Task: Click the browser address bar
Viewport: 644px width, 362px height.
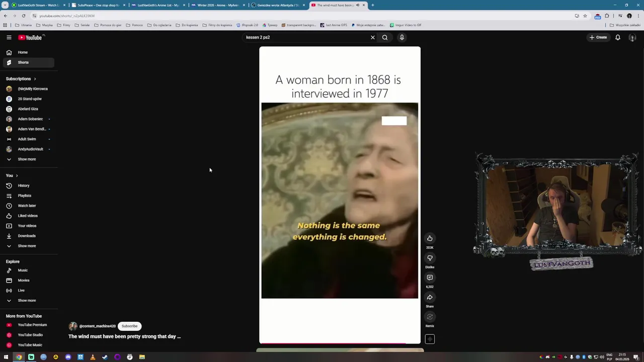Action: (x=302, y=16)
